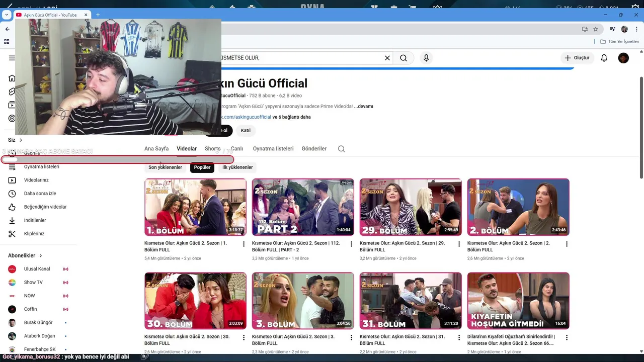Open the Oynatma listeleri channel tab
The height and width of the screenshot is (362, 644).
273,149
